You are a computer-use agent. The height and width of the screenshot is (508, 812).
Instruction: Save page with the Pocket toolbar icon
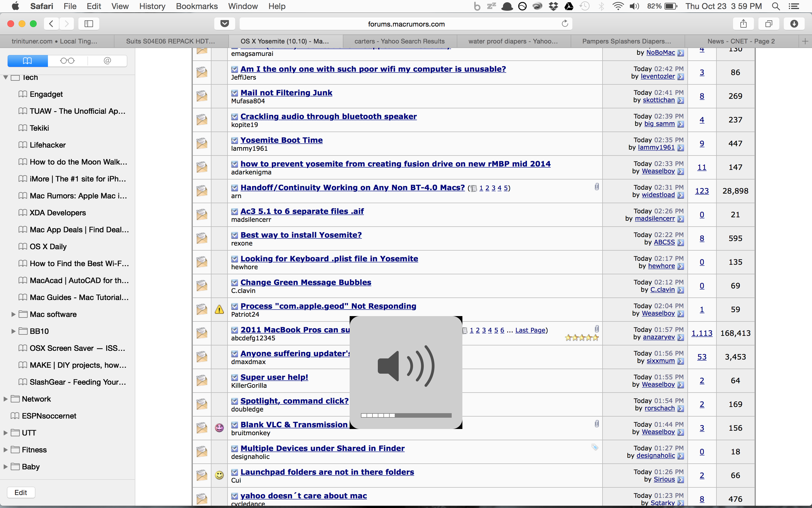click(224, 23)
